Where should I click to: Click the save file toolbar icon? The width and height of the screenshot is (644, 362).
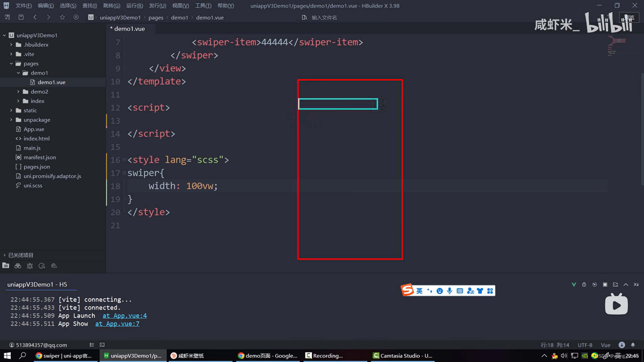tap(21, 17)
